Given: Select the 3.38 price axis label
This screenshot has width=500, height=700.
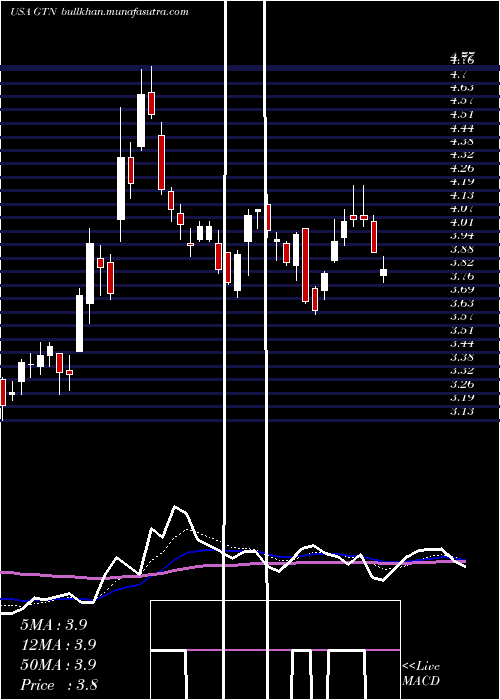Looking at the screenshot, I should (x=462, y=357).
